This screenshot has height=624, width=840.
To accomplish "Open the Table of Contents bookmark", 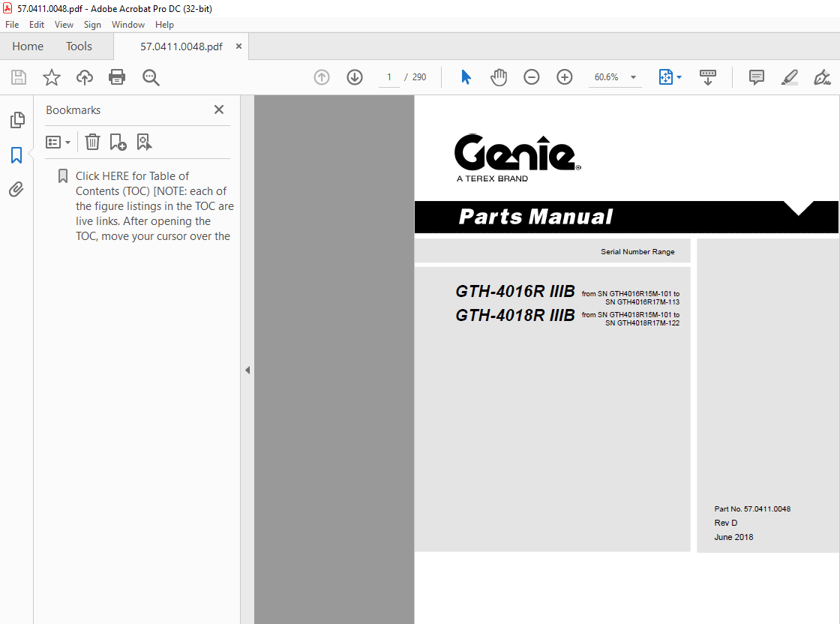I will coord(154,206).
